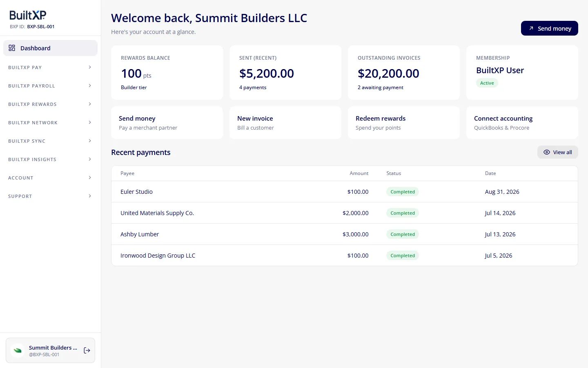
Task: Open the BUILTXP PAY sidebar section
Action: pyautogui.click(x=50, y=67)
